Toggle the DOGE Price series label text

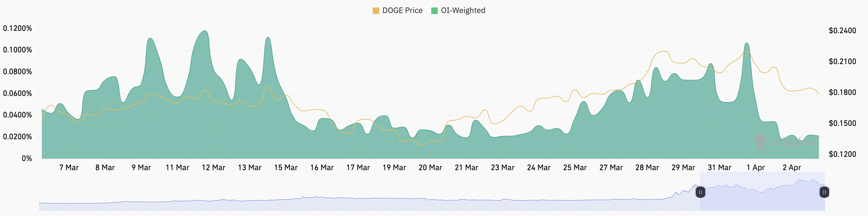[x=402, y=11]
